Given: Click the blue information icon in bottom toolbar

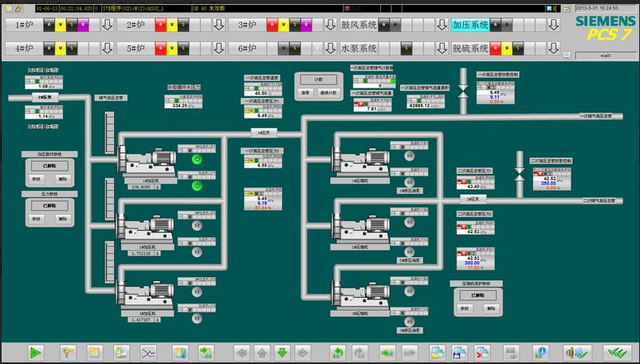Looking at the screenshot, I should pos(540,352).
